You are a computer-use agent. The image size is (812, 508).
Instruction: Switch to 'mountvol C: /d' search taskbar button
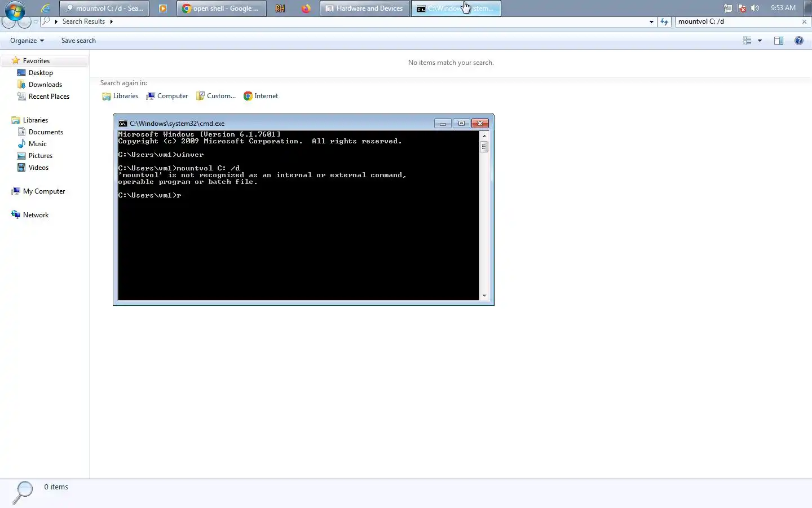(105, 8)
